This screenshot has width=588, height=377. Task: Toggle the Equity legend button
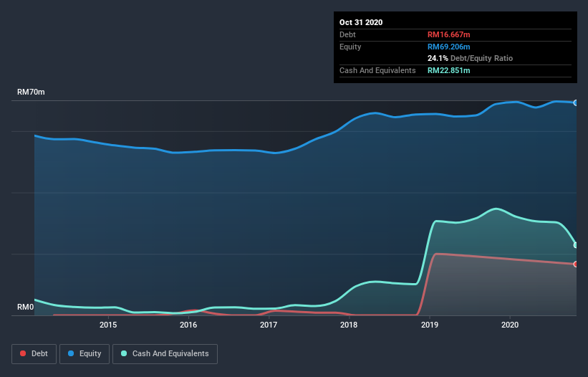click(x=85, y=354)
